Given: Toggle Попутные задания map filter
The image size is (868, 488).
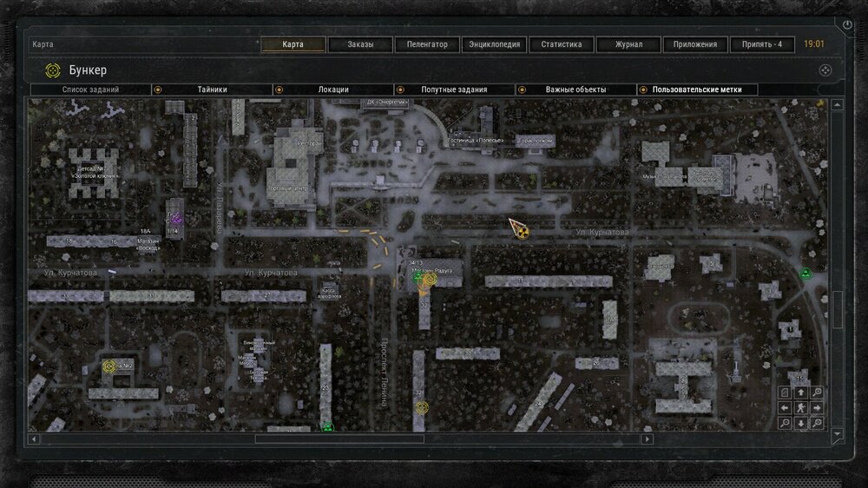Looking at the screenshot, I should [x=400, y=89].
